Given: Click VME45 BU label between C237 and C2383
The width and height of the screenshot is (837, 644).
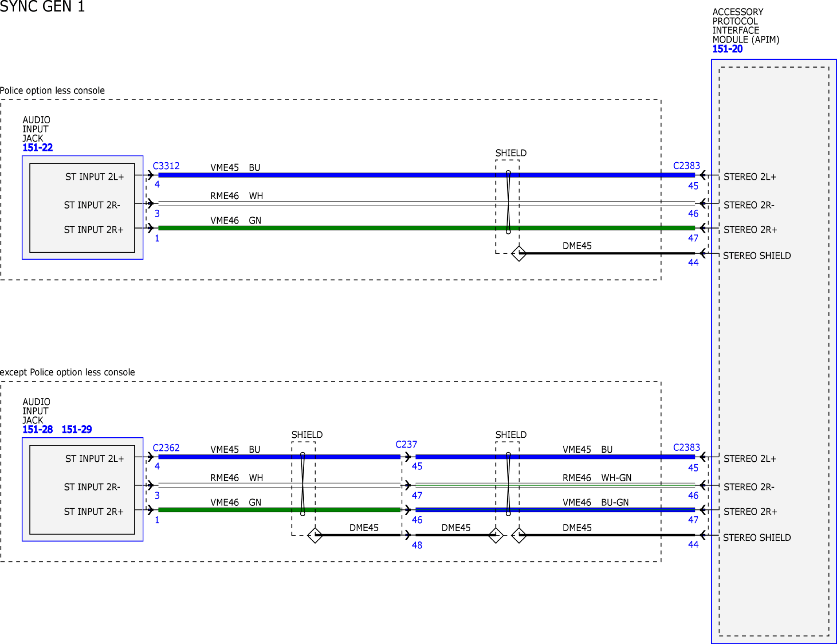Looking at the screenshot, I should click(x=587, y=449).
